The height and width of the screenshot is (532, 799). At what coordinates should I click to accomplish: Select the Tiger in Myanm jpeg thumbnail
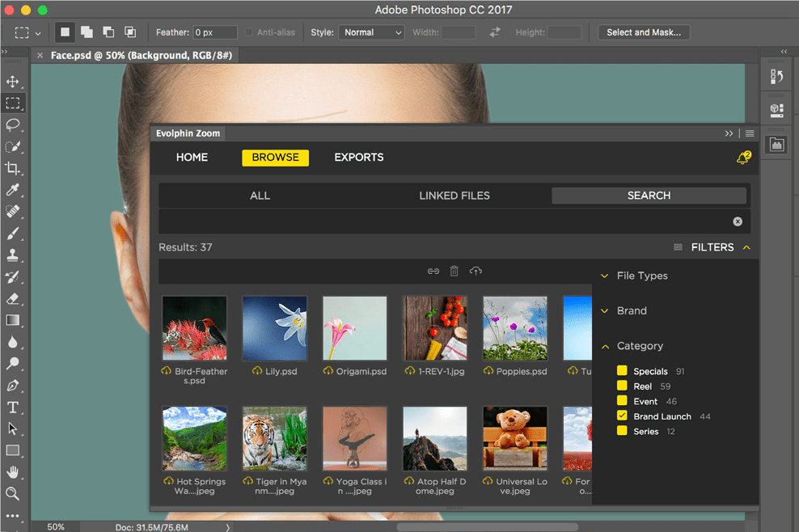point(275,438)
